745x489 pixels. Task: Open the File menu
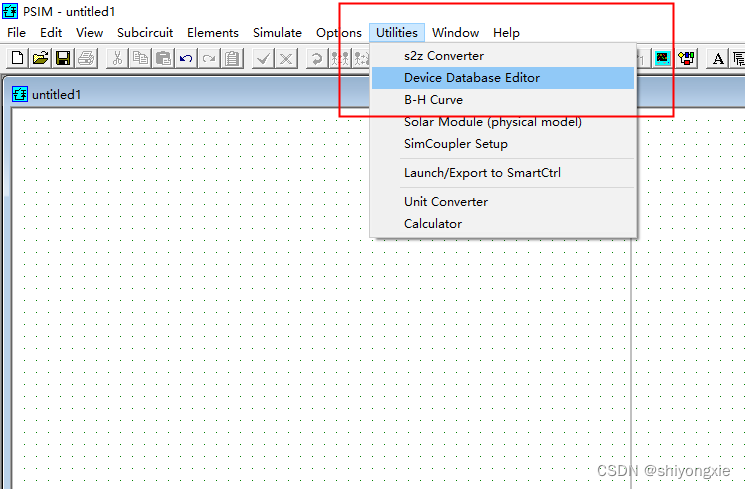pyautogui.click(x=17, y=33)
